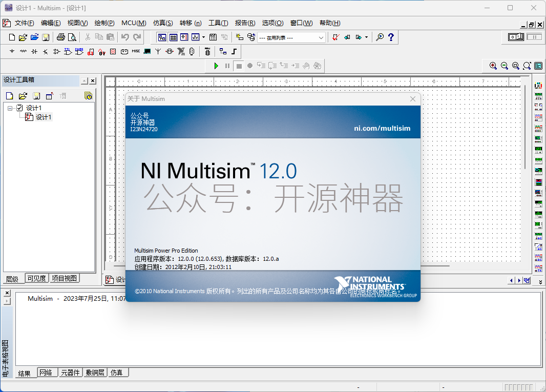Screen dimensions: 546x392
Task: Open the 仿真(S) menu
Action: (x=163, y=23)
